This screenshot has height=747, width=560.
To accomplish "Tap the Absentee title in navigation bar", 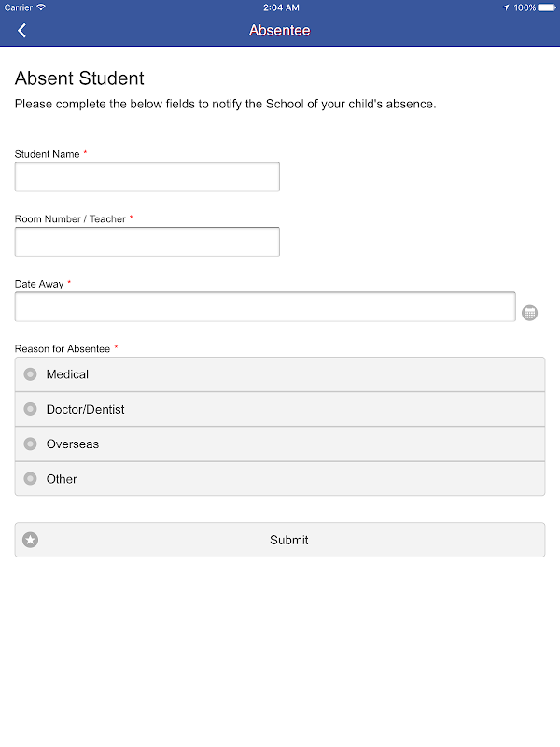I will 279,31.
